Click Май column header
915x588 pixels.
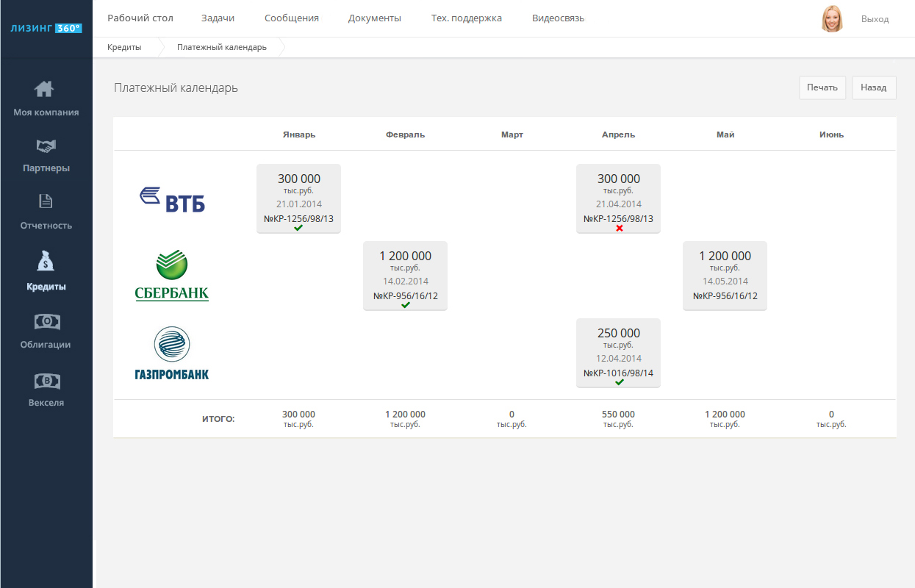[x=725, y=135]
